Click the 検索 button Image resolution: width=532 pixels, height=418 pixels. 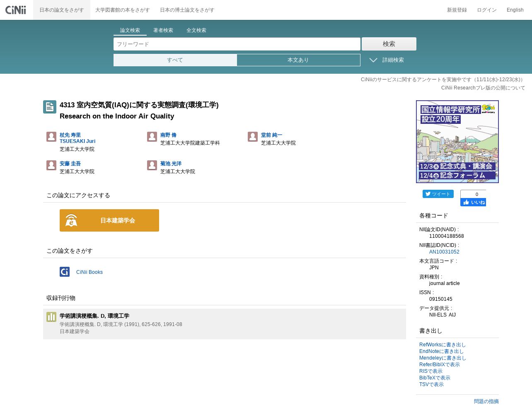coord(389,44)
